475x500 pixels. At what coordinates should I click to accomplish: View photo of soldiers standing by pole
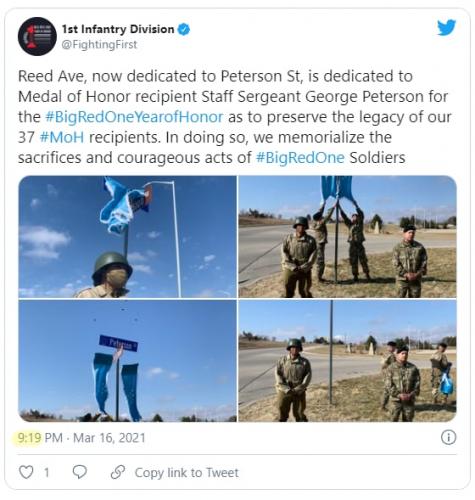point(347,361)
